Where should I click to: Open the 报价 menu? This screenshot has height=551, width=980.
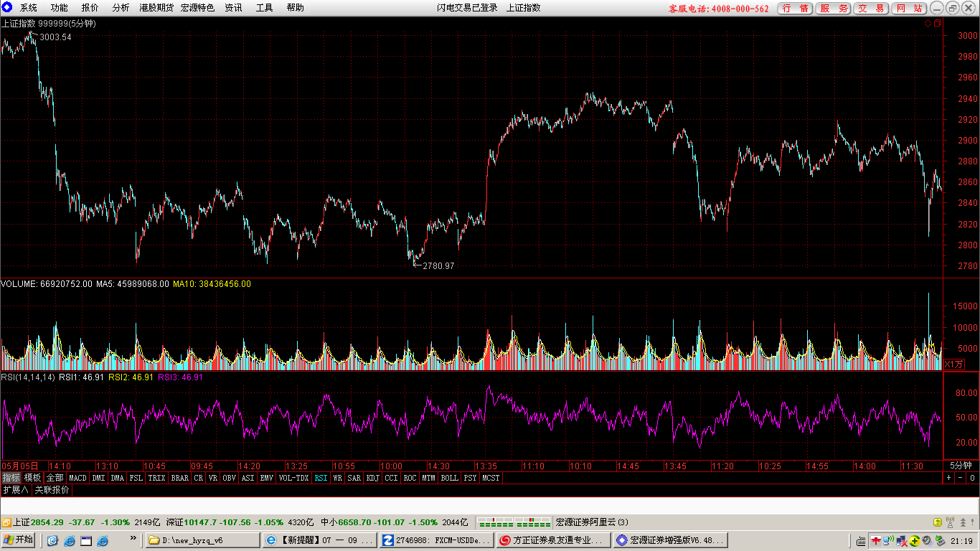point(90,8)
